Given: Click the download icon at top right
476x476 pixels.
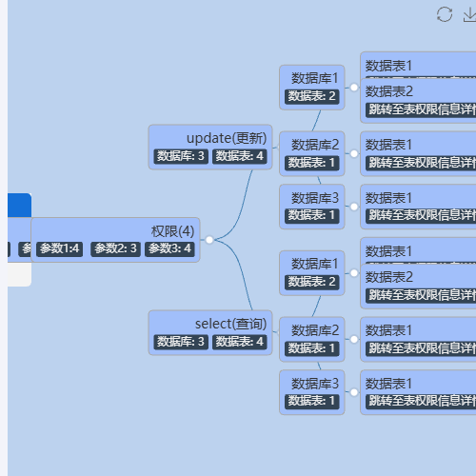Looking at the screenshot, I should tap(469, 14).
